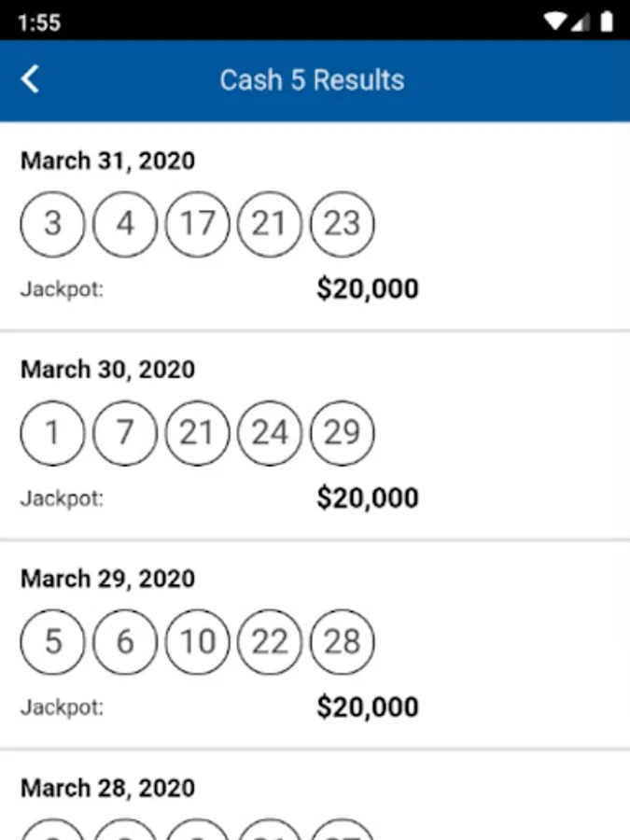Screen dimensions: 630x840
Task: Tap the back arrow in header
Action: [31, 79]
